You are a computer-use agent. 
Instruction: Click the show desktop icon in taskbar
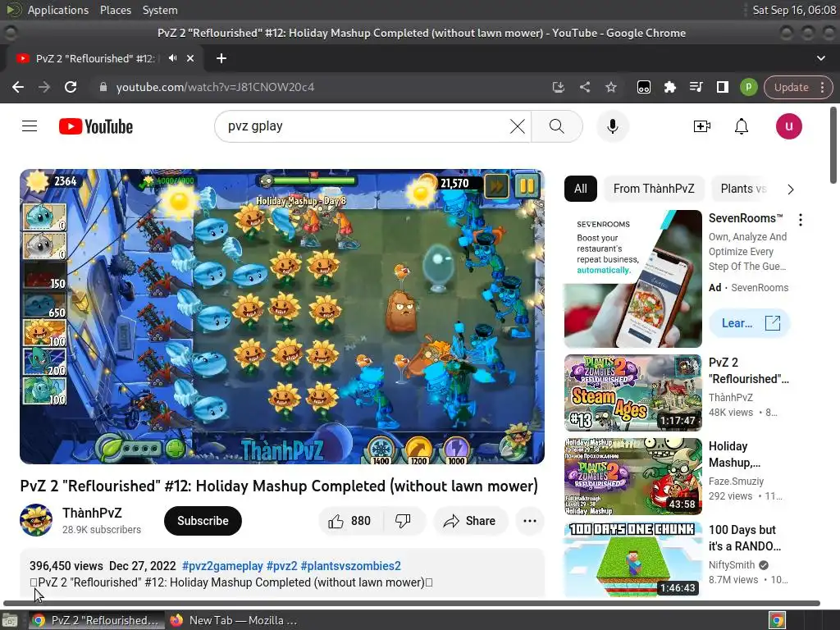pyautogui.click(x=10, y=620)
